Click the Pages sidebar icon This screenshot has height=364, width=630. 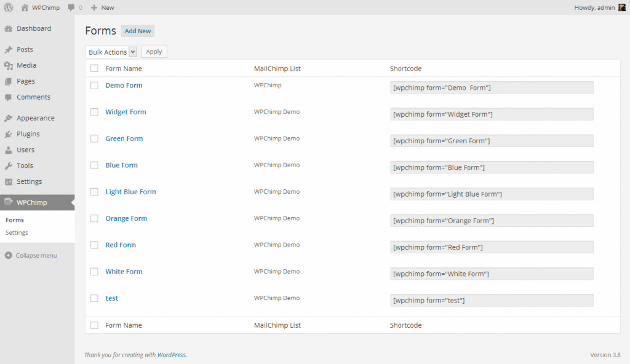[9, 81]
